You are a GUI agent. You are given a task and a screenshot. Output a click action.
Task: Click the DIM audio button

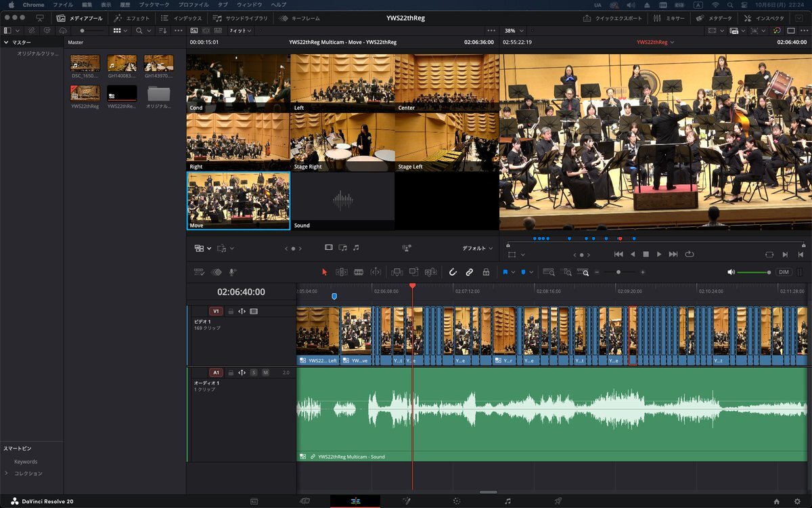784,272
